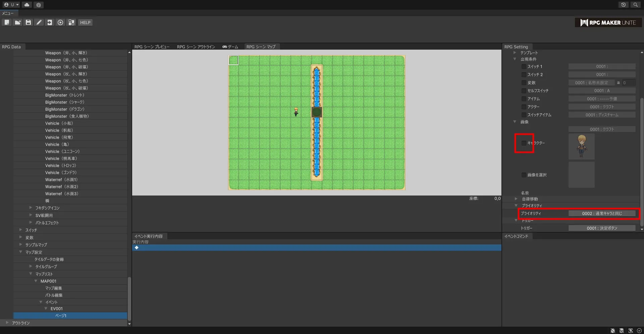Open the ゲーム tab
This screenshot has height=334, width=644.
pos(230,47)
